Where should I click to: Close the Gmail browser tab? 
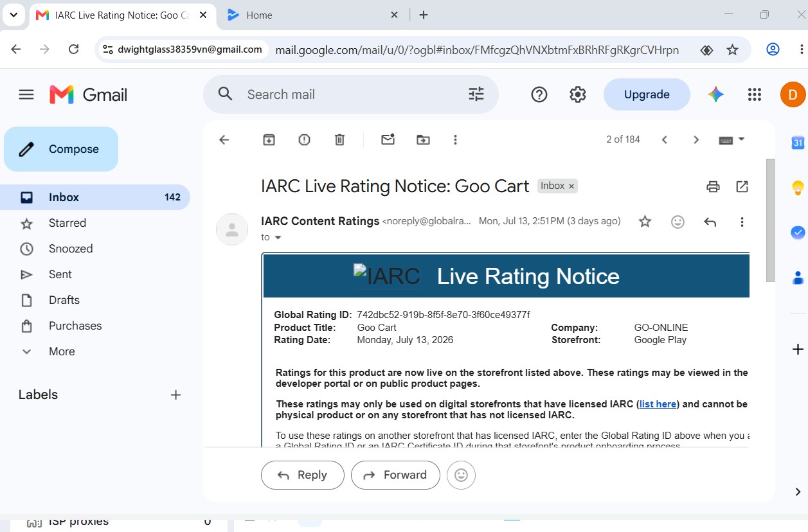point(203,15)
